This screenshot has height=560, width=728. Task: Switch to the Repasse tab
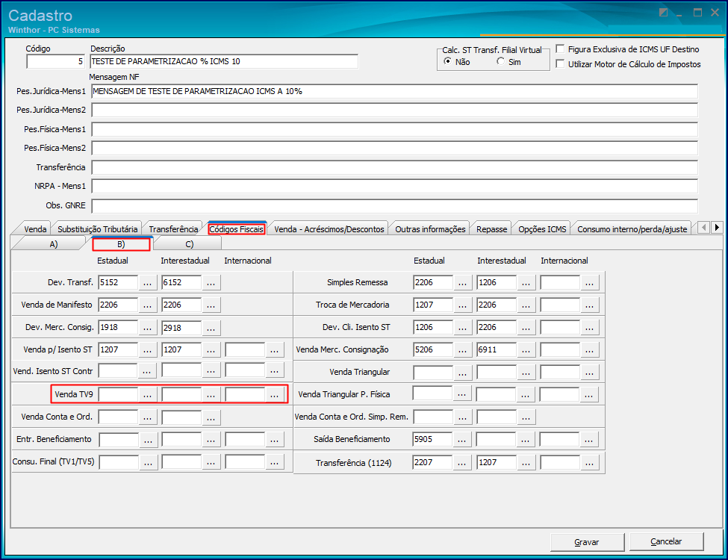[x=491, y=229]
